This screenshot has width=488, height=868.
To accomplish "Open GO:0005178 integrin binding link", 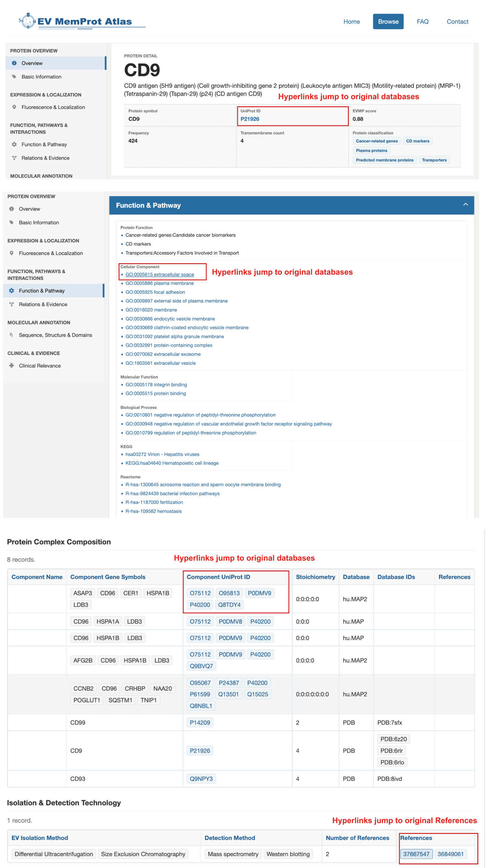I will pos(156,385).
